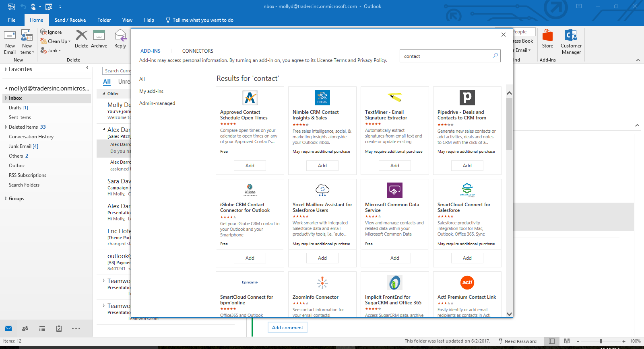Open Customize Quick Access Toolbar dropdown
This screenshot has width=644, height=349.
pos(60,6)
